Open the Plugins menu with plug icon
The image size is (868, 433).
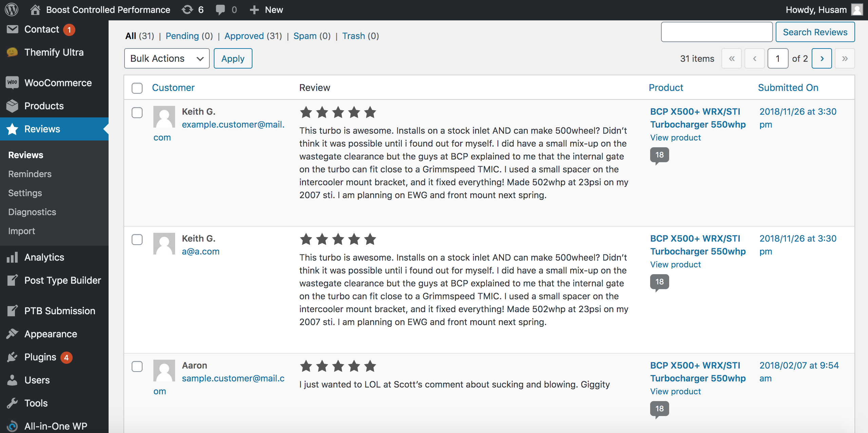[x=12, y=357]
